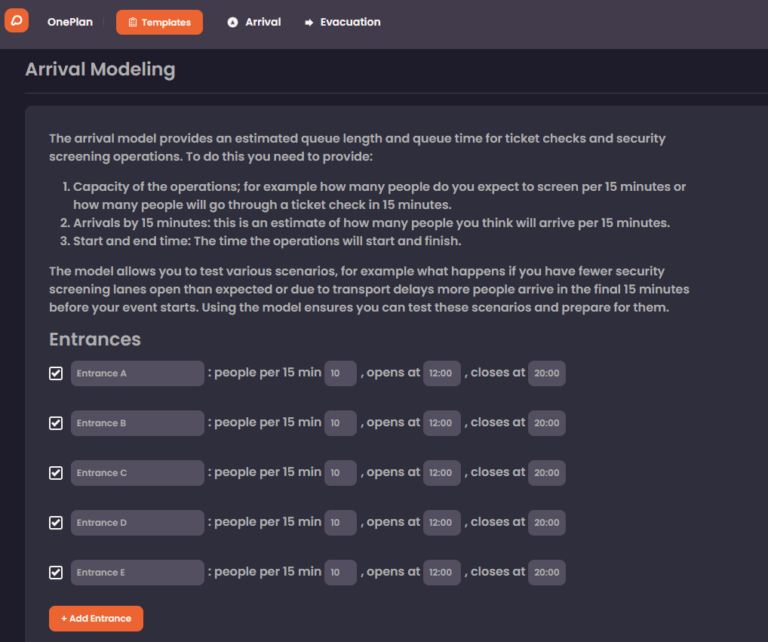Select Entrance D closes-at time field
768x642 pixels.
tap(547, 523)
